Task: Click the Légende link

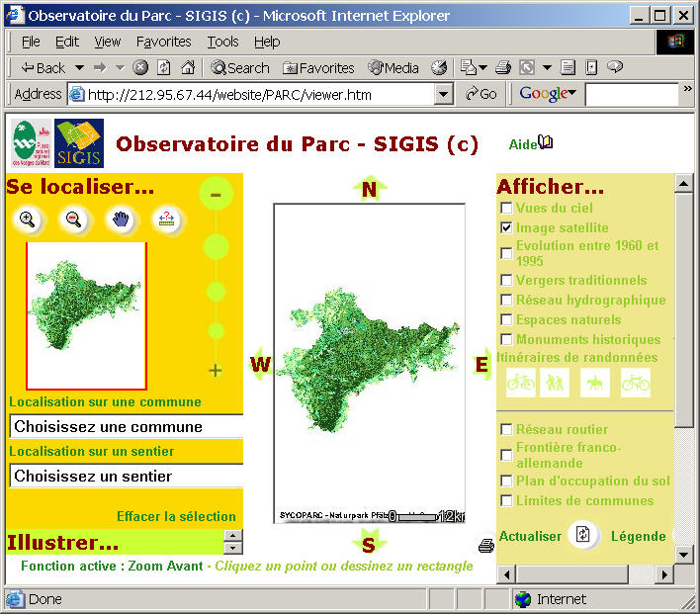Action: point(639,536)
